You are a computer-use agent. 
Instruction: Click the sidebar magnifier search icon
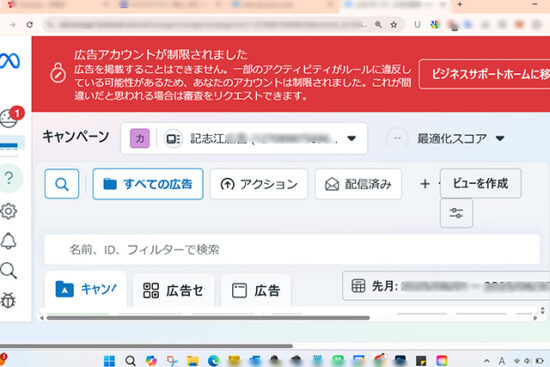[x=8, y=271]
